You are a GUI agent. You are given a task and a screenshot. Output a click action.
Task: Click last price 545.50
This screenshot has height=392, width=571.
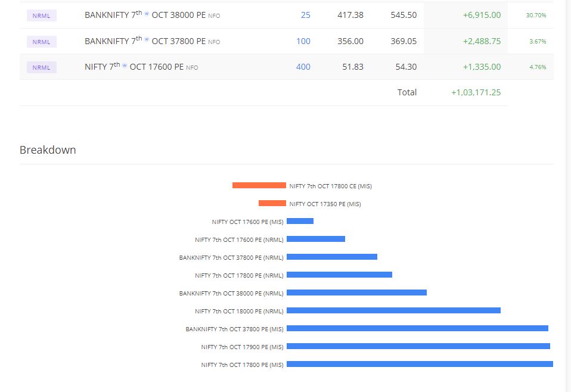point(404,15)
